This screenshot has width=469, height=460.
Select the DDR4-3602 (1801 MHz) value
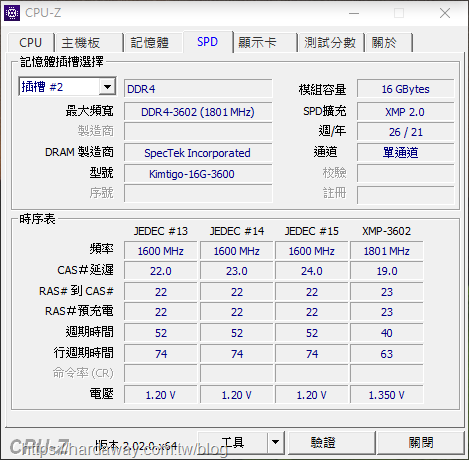click(198, 112)
